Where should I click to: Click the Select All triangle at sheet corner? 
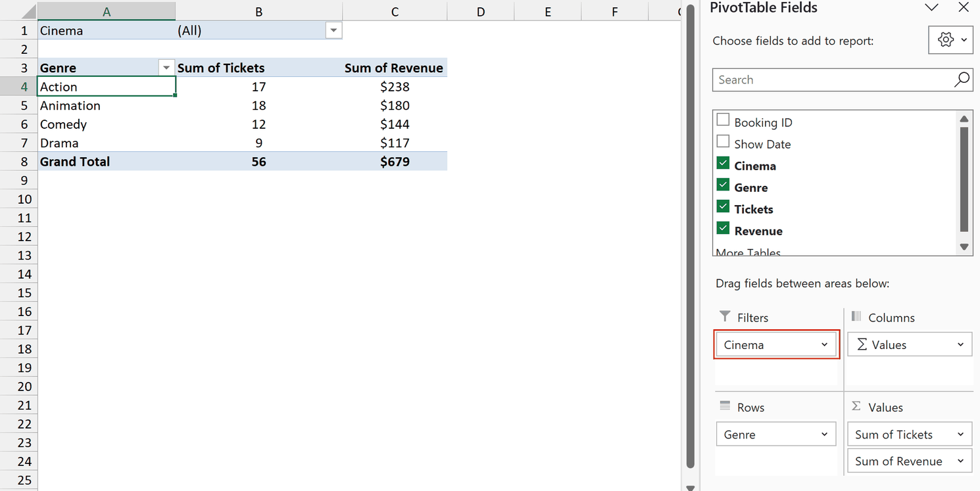[28, 12]
